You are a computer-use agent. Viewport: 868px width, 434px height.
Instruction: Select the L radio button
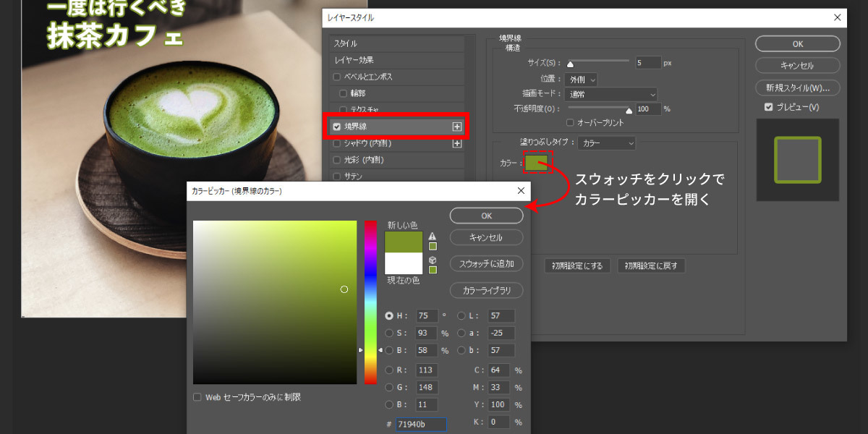point(461,316)
